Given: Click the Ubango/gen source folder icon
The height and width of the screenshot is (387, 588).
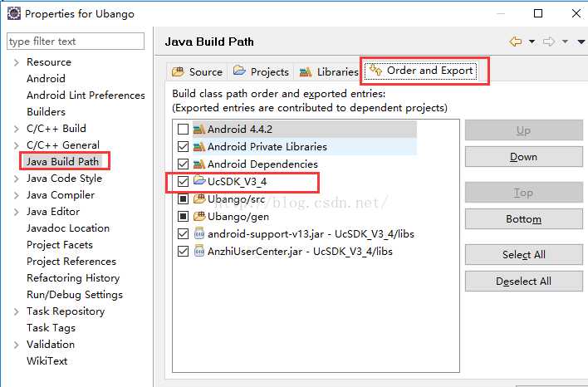Looking at the screenshot, I should (x=199, y=217).
